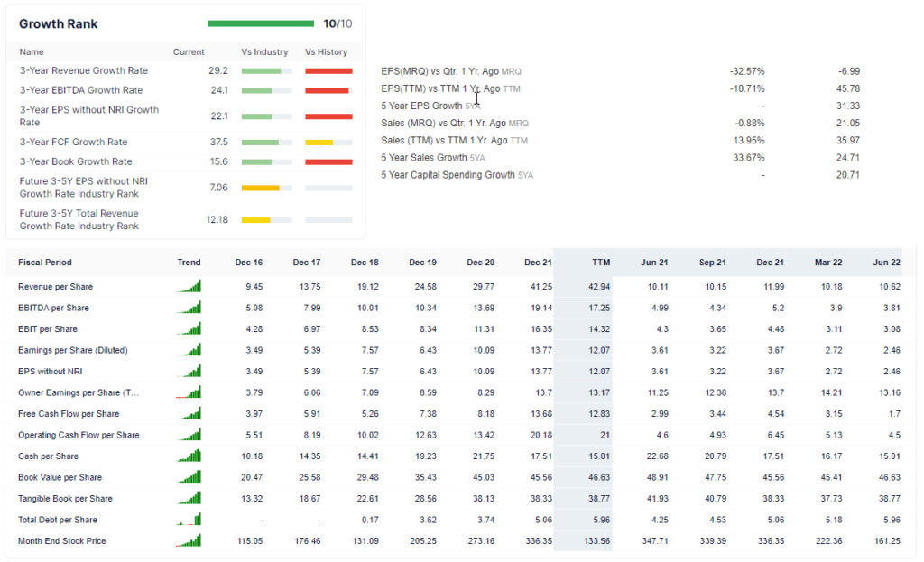924x562 pixels.
Task: Select the 5 Year Sales Growth row
Action: coord(621,158)
